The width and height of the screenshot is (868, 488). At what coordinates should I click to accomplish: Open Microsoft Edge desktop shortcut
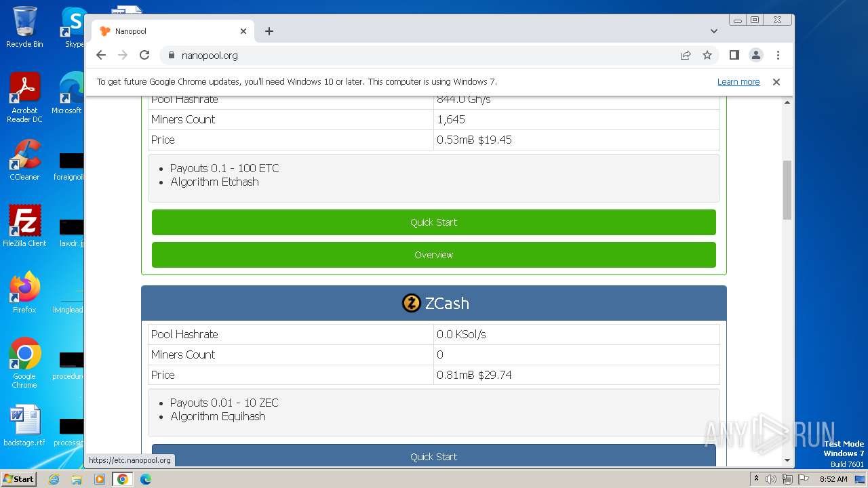point(68,94)
